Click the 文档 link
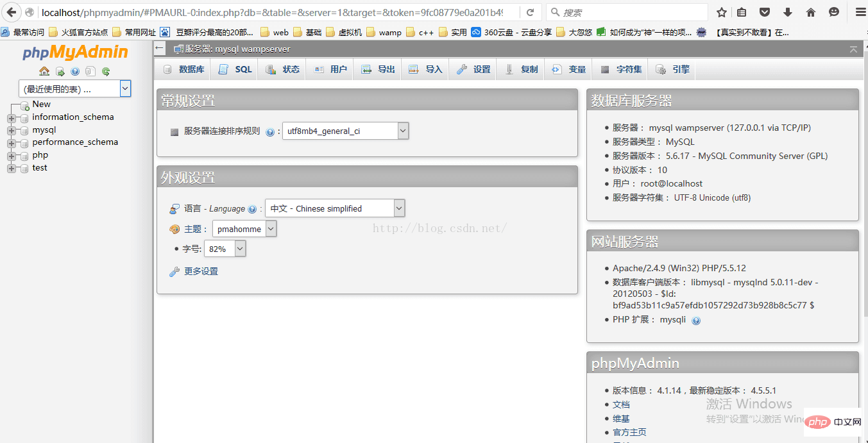868x443 pixels. tap(621, 405)
